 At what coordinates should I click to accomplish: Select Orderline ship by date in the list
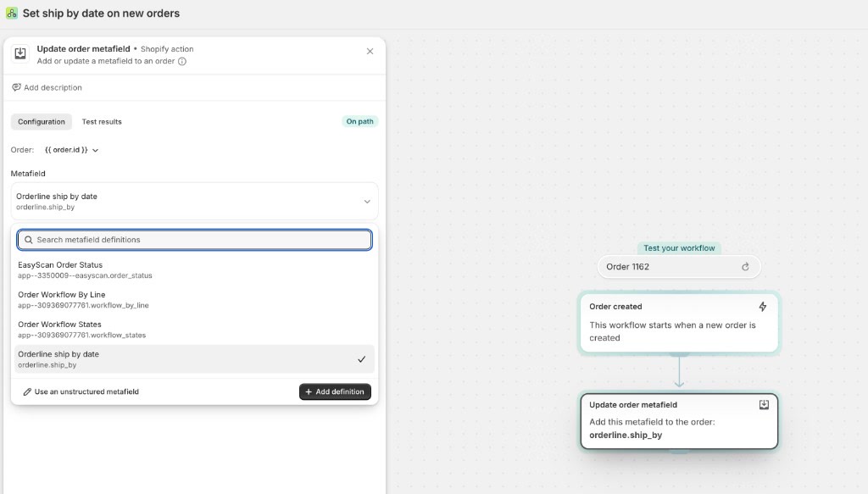click(x=194, y=359)
